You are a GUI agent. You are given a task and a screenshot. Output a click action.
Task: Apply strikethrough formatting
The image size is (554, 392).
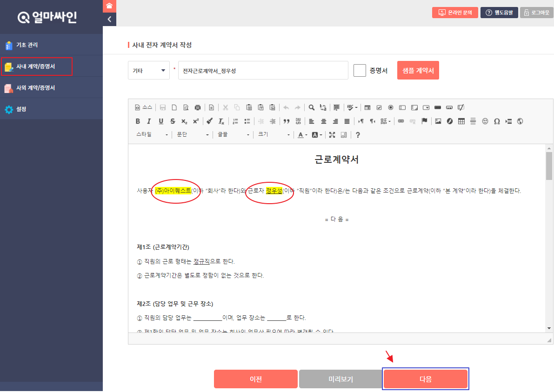point(173,121)
